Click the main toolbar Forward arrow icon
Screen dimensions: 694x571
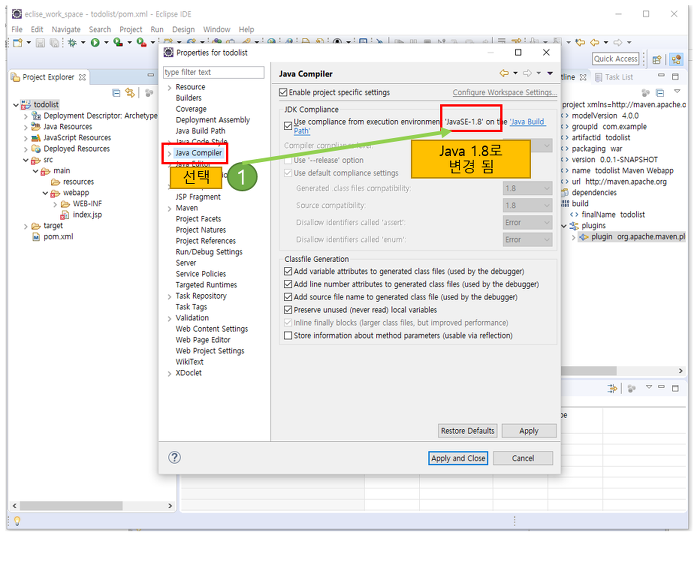[617, 42]
